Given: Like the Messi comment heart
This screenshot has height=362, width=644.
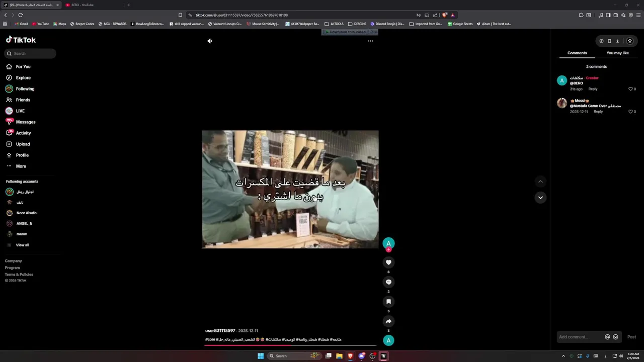Looking at the screenshot, I should (630, 112).
